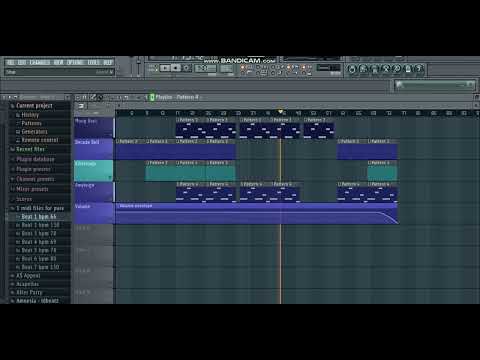Click the seventh round shortcut icon
This screenshot has width=480, height=360.
point(419,69)
